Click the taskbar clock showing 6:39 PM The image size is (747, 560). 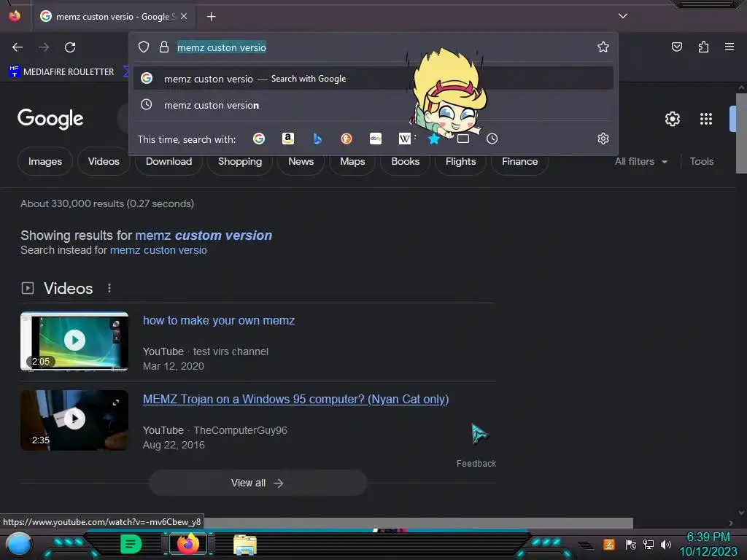pyautogui.click(x=708, y=537)
